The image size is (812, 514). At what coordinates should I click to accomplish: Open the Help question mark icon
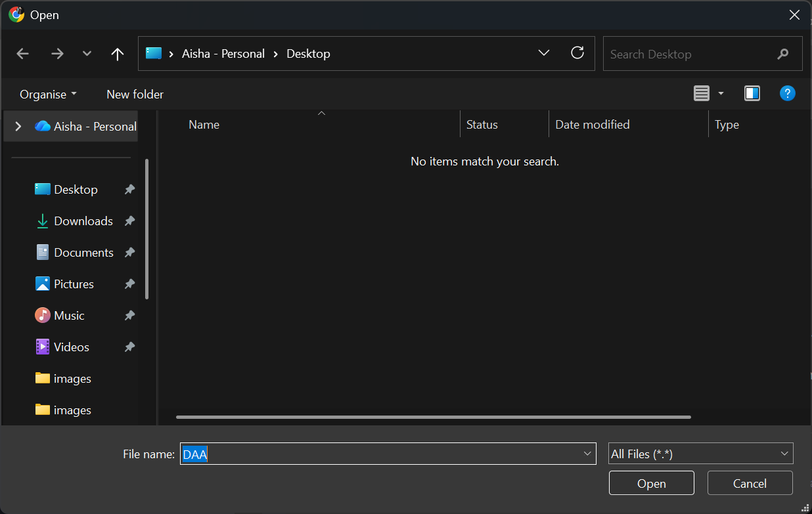coord(787,93)
